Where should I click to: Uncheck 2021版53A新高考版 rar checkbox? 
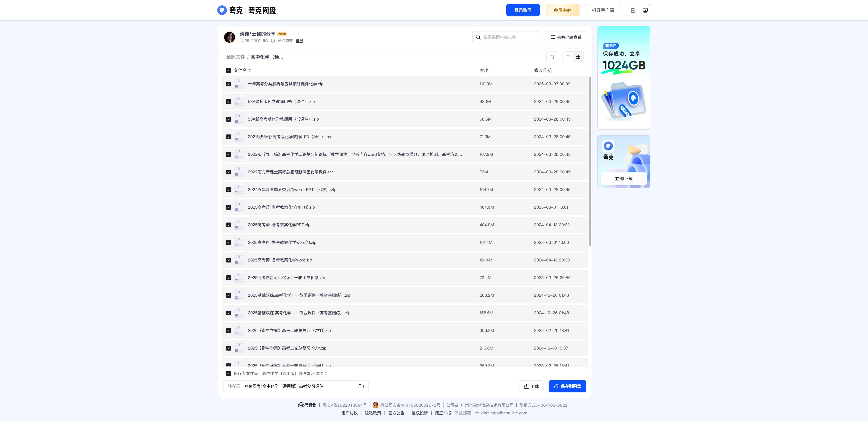(x=229, y=137)
